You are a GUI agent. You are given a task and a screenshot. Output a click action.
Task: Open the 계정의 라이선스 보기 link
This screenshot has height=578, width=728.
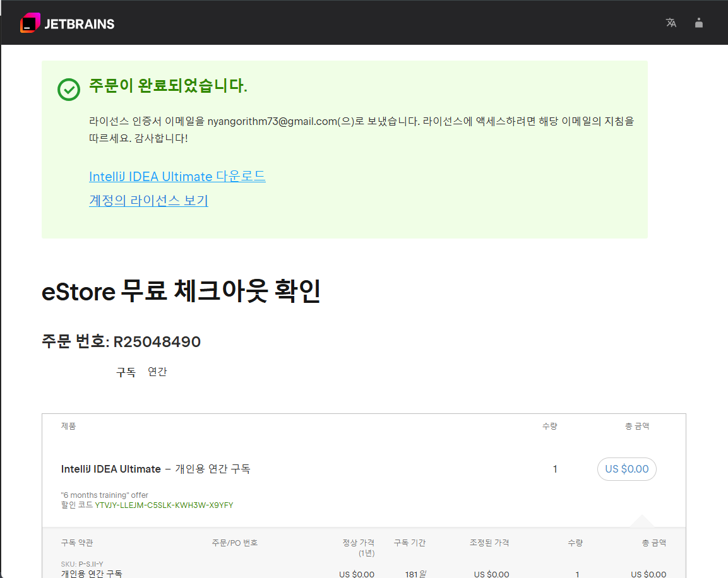click(x=148, y=201)
